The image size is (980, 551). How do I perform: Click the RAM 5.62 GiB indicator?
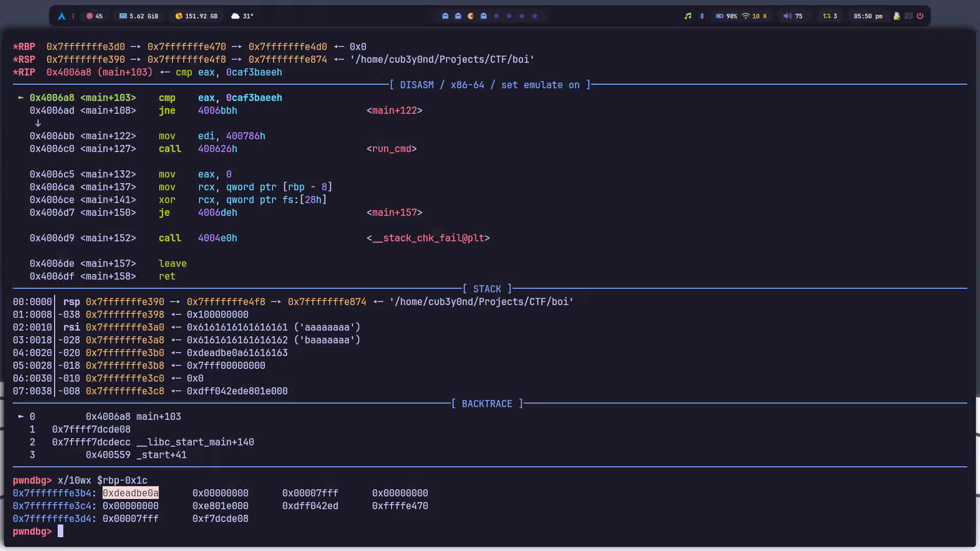(x=138, y=16)
